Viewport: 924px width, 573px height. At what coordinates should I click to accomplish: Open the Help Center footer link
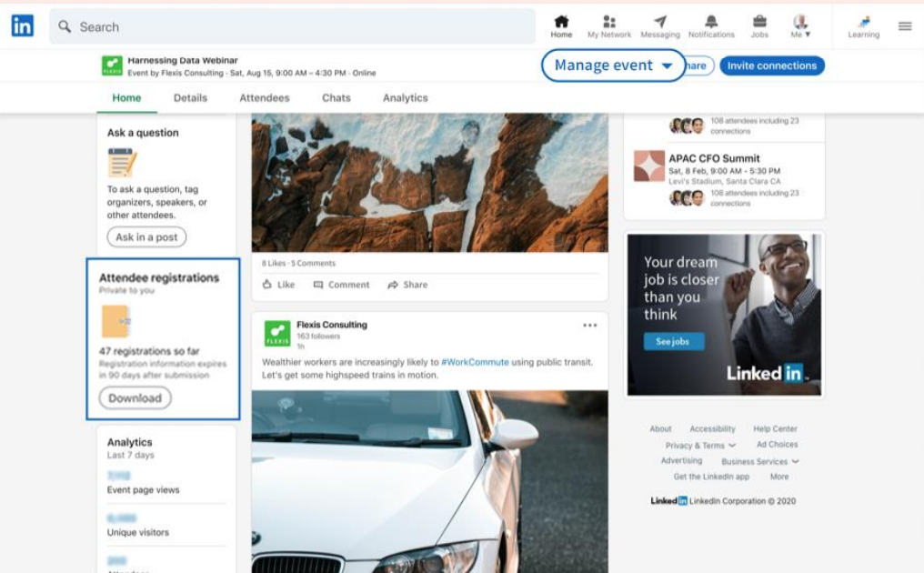tap(775, 428)
